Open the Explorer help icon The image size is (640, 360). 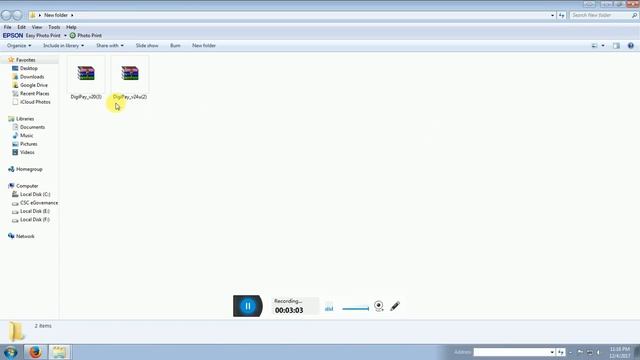pyautogui.click(x=631, y=46)
